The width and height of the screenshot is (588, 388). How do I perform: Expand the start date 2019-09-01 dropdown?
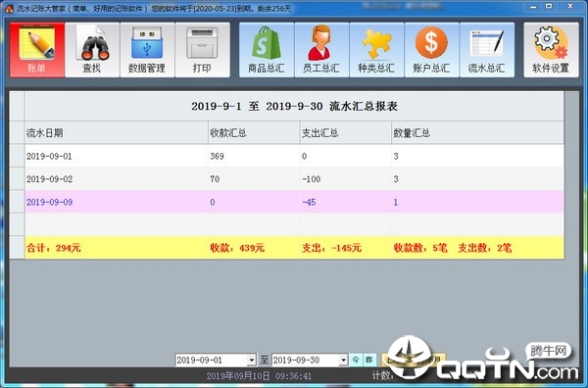pyautogui.click(x=252, y=361)
